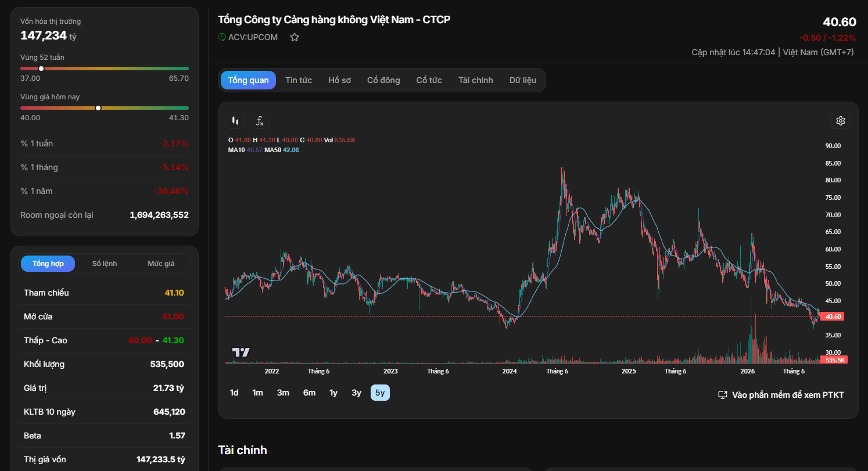Set chart range to 3m
The image size is (868, 471).
tap(283, 393)
